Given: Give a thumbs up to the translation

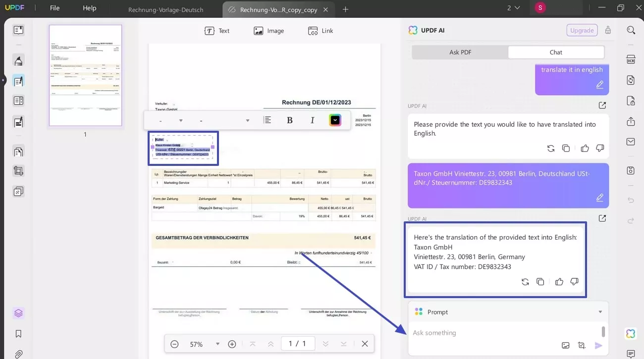Looking at the screenshot, I should [559, 281].
